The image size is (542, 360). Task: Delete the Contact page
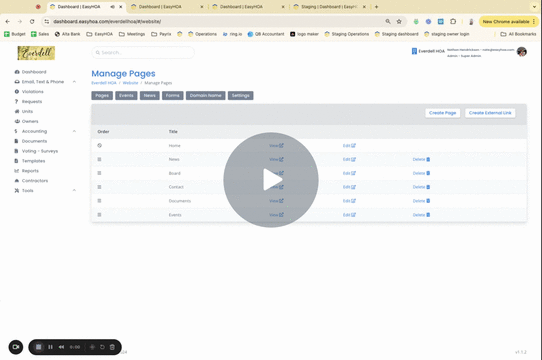421,187
